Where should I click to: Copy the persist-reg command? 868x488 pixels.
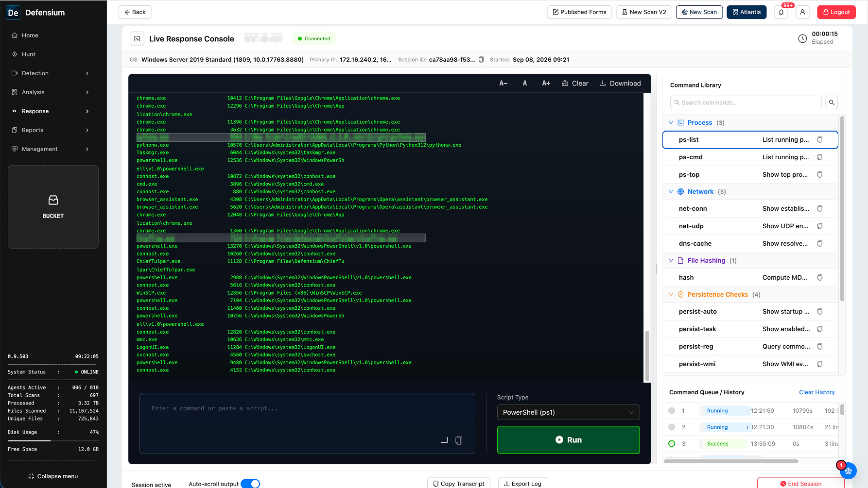820,347
